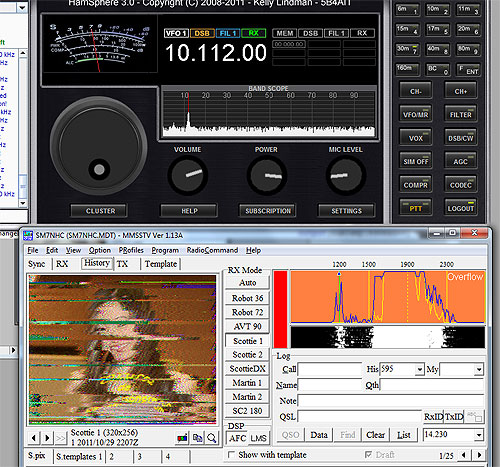Viewport: 500px width, 467px height.
Task: Step up a channel with CH+
Action: coord(461,91)
